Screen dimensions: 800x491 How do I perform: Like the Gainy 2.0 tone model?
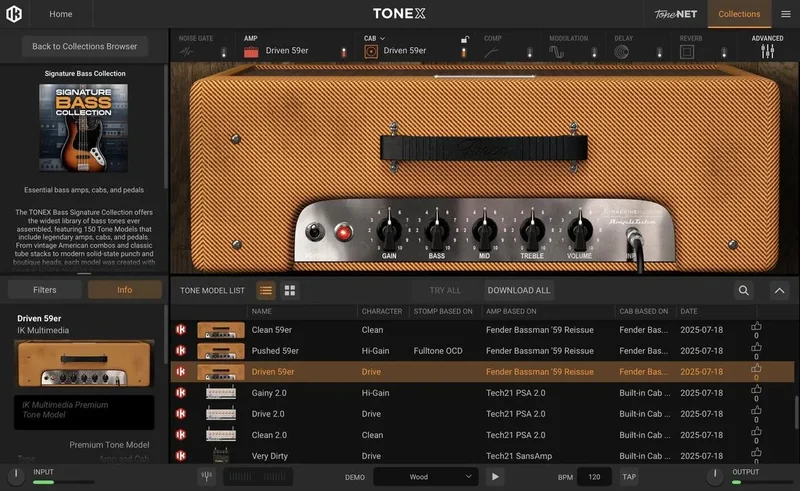756,389
